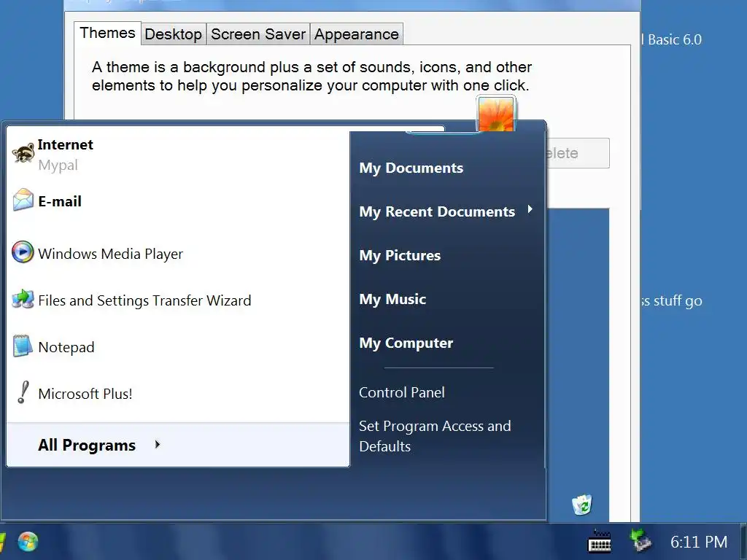Viewport: 747px width, 560px height.
Task: Open My Pictures
Action: tap(400, 256)
